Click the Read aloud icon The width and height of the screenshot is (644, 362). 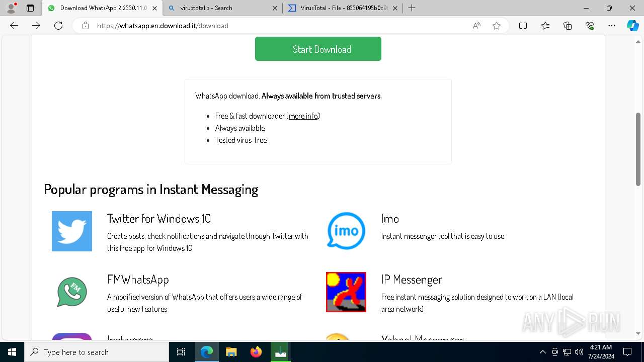(x=476, y=26)
